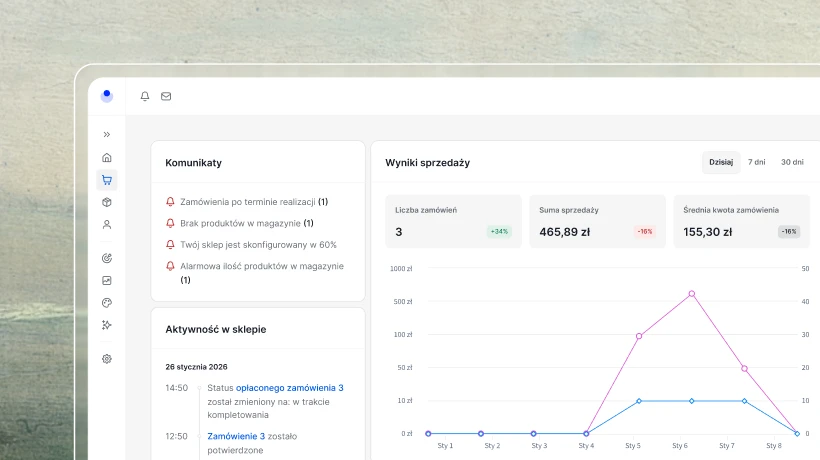Click the chart point at Sty 1
Viewport: 820px width, 460px height.
click(x=428, y=433)
